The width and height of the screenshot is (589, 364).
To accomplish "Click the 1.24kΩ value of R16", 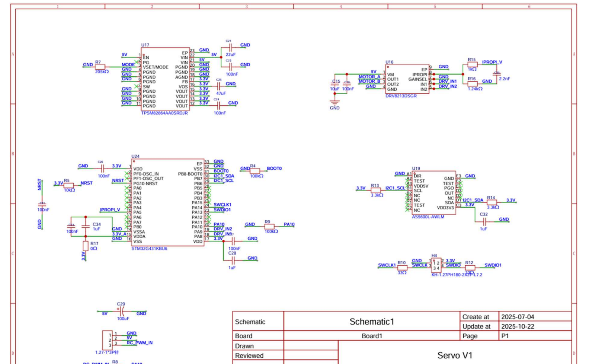I will tap(475, 89).
